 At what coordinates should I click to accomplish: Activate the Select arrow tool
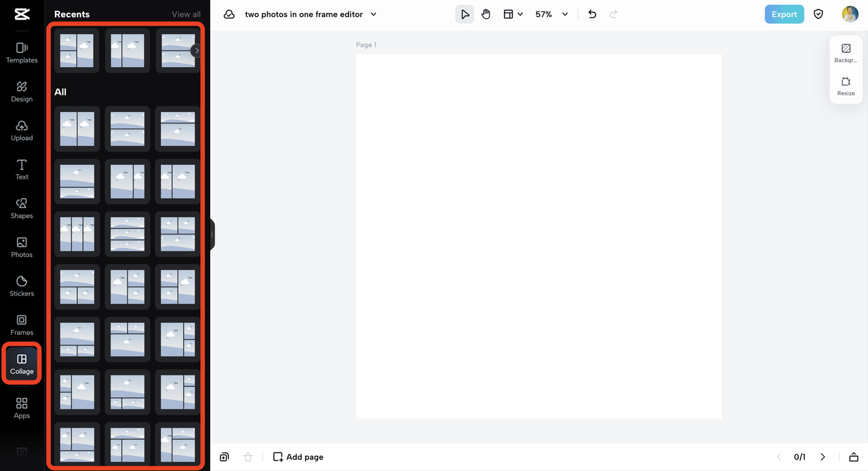pyautogui.click(x=465, y=14)
